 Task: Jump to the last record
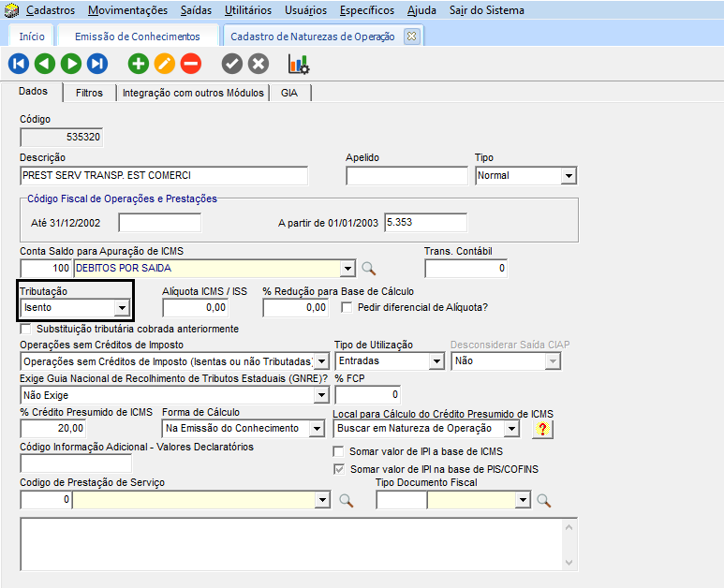coord(97,64)
